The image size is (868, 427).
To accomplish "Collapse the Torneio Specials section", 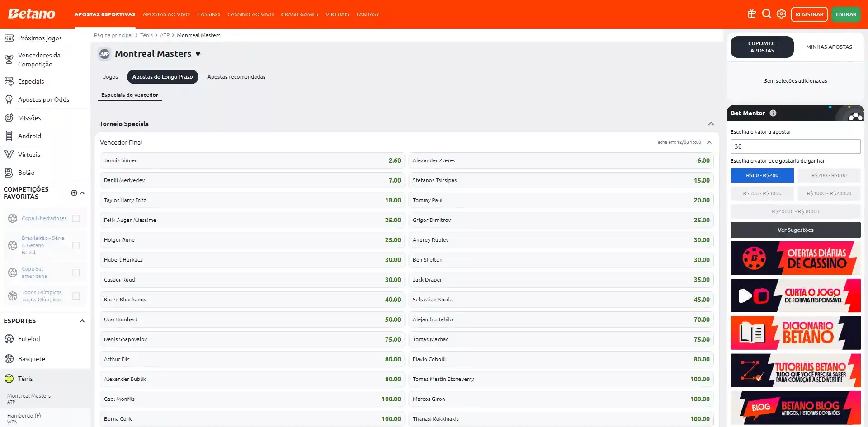I will tap(711, 124).
